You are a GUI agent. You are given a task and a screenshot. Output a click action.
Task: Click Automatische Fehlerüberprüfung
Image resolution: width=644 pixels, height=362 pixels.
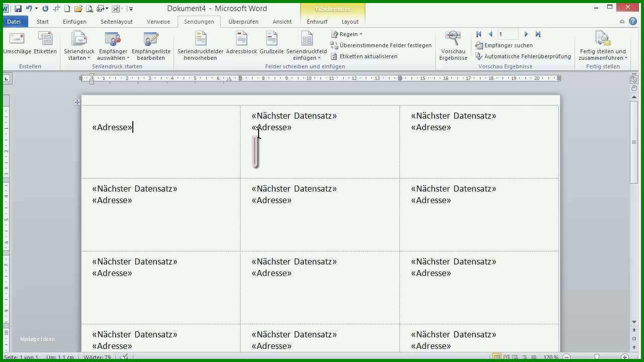point(523,56)
